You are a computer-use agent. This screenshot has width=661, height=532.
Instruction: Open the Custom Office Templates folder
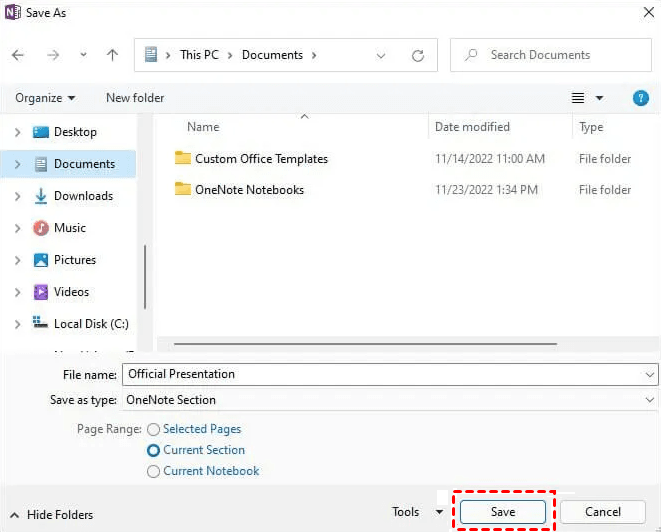coord(260,158)
